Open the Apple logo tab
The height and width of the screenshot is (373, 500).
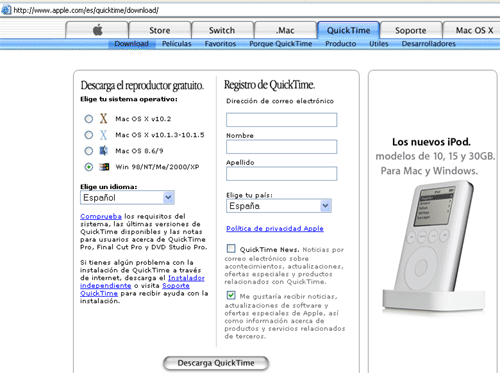pos(97,30)
